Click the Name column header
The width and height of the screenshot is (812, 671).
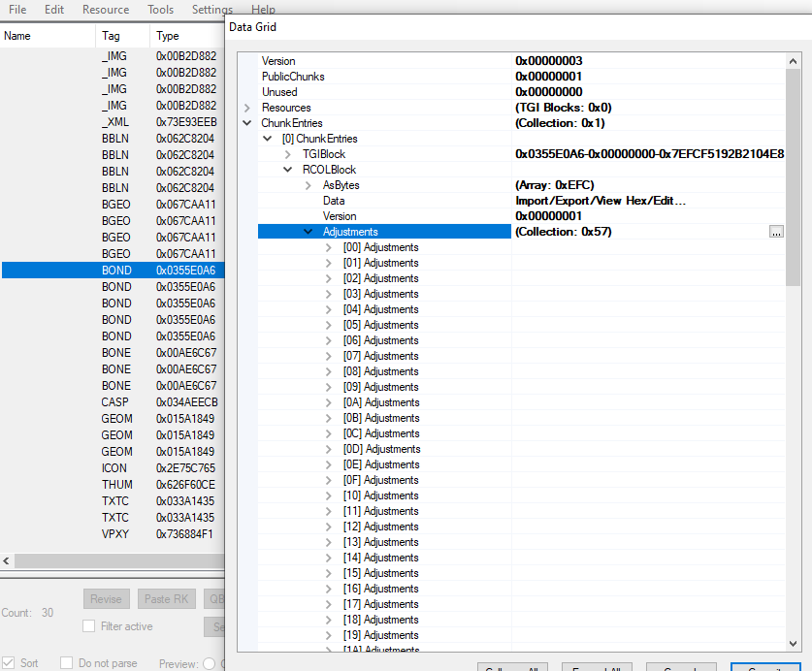[x=48, y=36]
